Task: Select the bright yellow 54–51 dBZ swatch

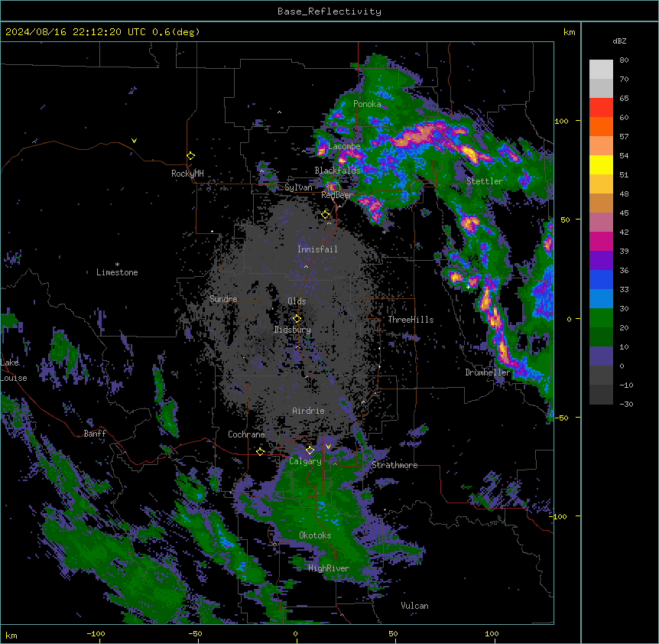Action: click(601, 164)
